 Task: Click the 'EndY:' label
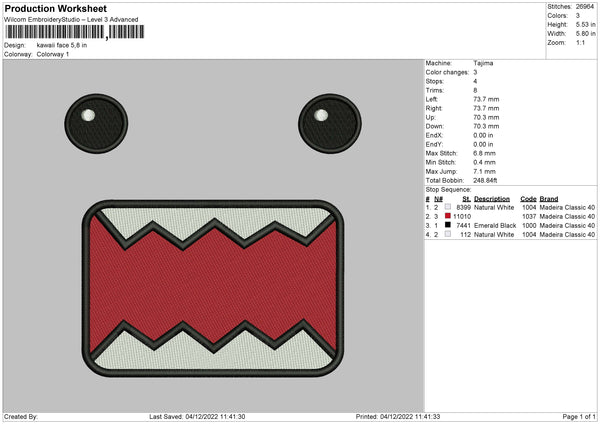(x=434, y=144)
